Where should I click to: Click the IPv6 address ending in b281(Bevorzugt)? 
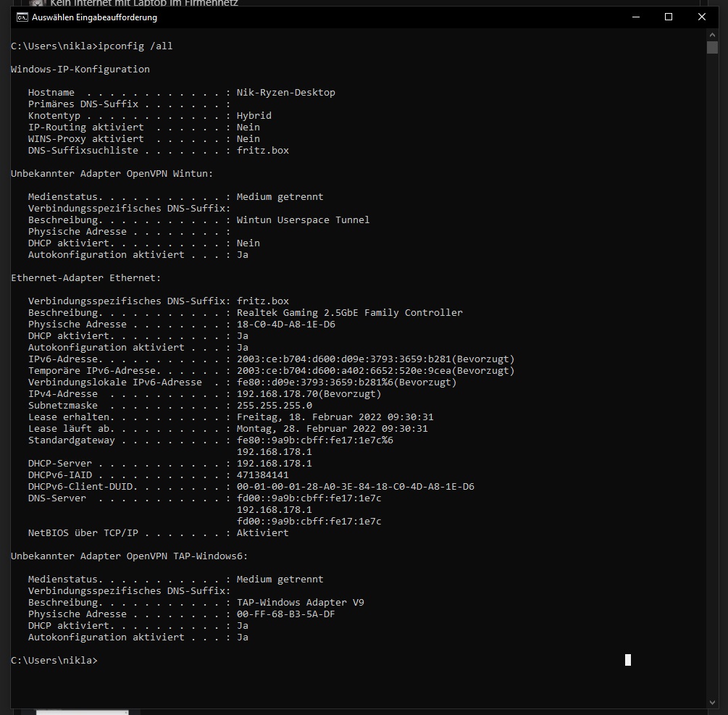pyautogui.click(x=376, y=359)
